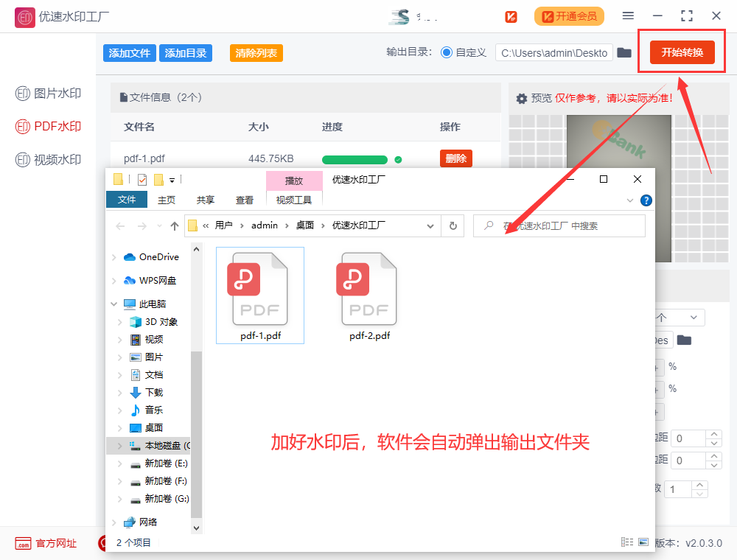Open the 查看 ribbon tab
Viewport: 737px width, 560px height.
pyautogui.click(x=245, y=200)
